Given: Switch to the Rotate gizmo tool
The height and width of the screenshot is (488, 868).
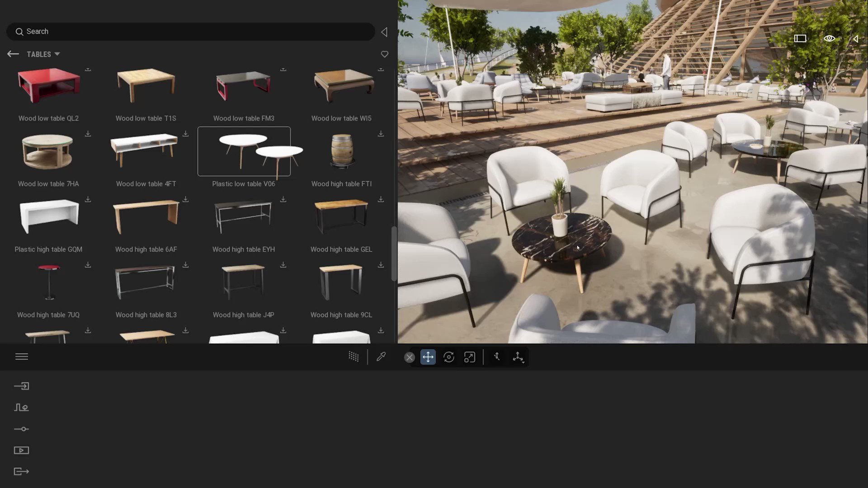Looking at the screenshot, I should point(449,357).
